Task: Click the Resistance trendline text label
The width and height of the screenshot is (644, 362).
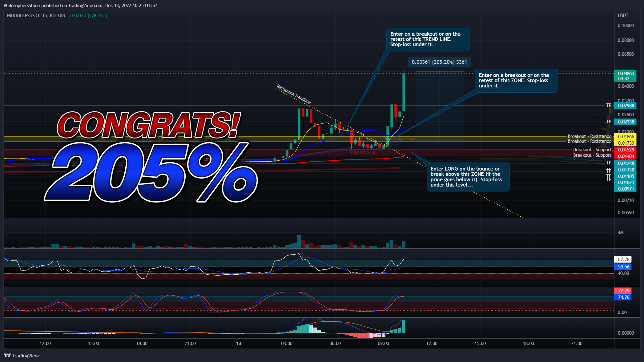Action: pyautogui.click(x=293, y=94)
